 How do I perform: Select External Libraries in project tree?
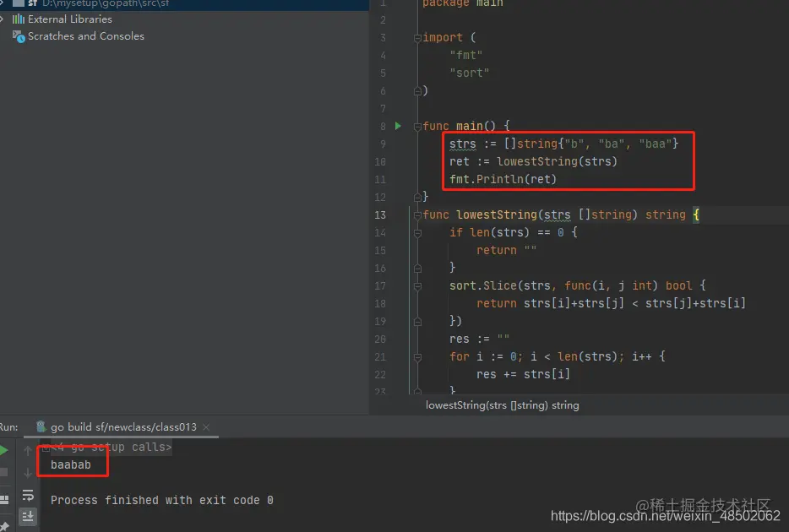coord(70,19)
